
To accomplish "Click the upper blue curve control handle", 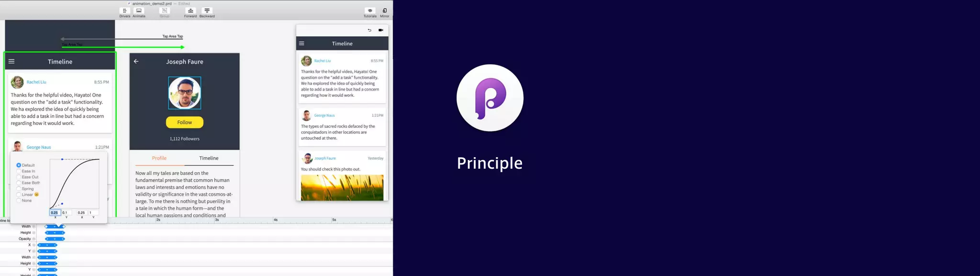I will (x=62, y=159).
